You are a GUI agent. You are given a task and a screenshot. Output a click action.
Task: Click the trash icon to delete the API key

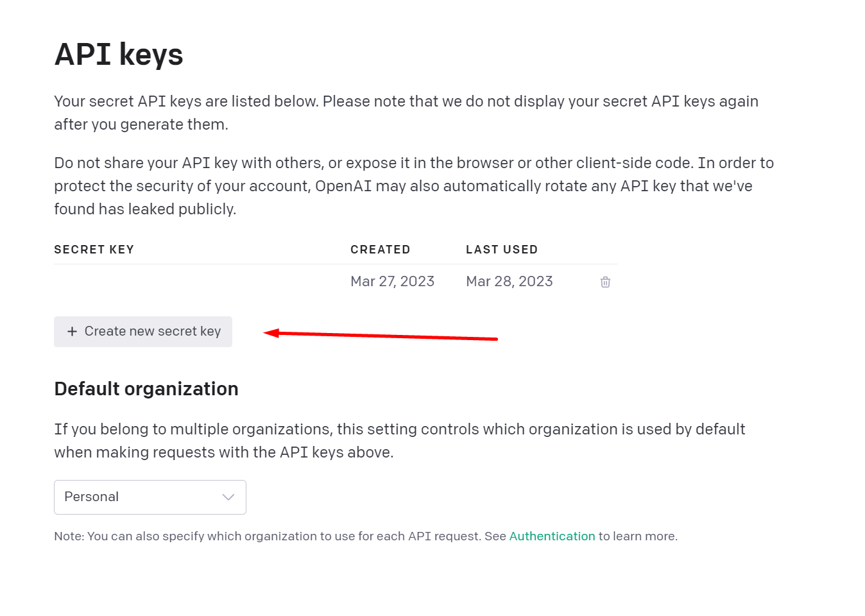pyautogui.click(x=605, y=281)
